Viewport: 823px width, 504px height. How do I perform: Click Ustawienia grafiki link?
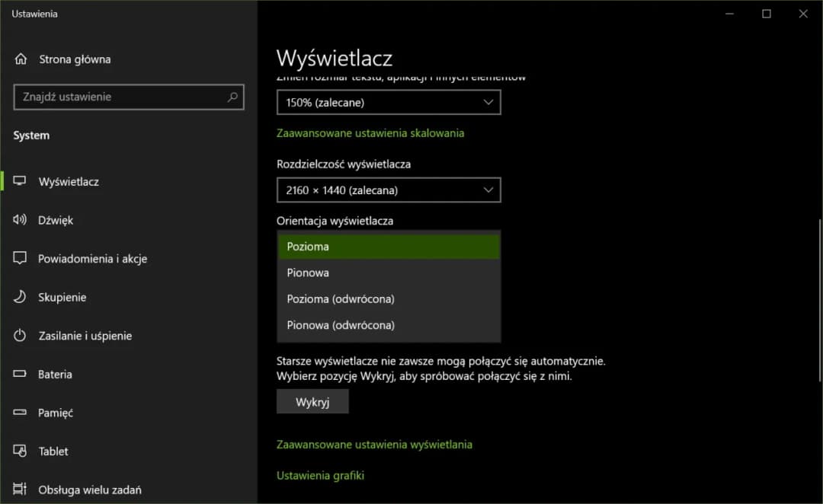[320, 475]
